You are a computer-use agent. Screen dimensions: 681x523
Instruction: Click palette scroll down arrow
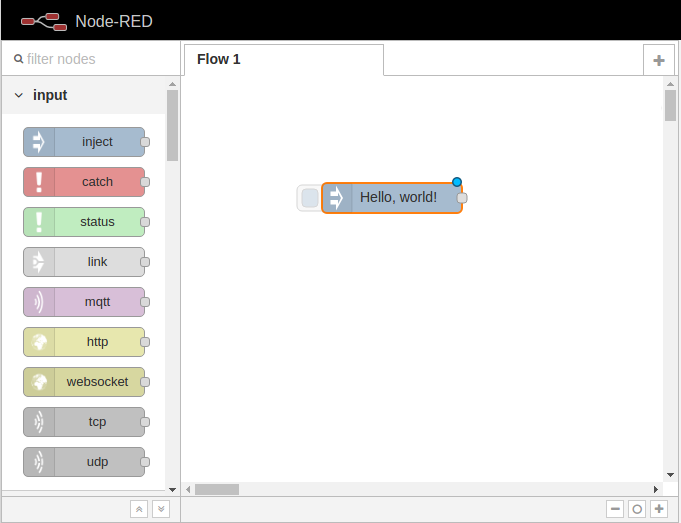[x=172, y=490]
